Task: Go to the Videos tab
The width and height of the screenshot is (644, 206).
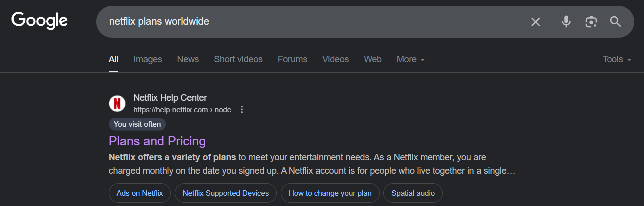Action: (335, 59)
